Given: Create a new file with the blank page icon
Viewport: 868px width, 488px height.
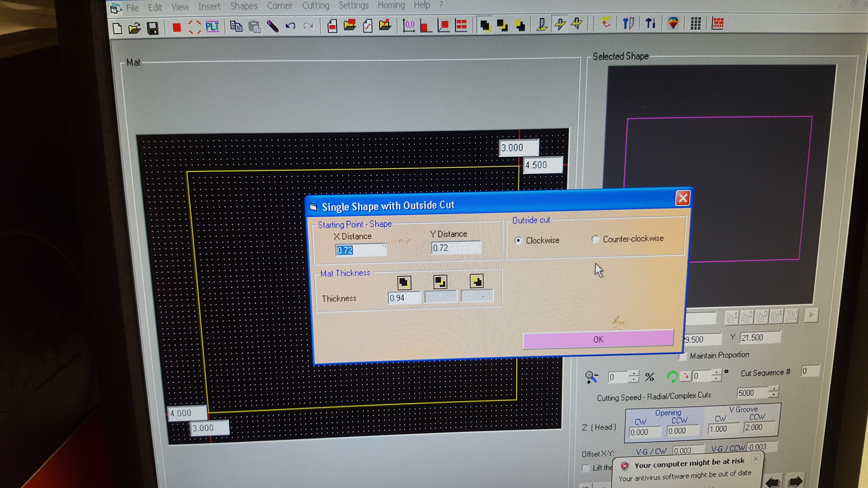Looking at the screenshot, I should tap(117, 29).
